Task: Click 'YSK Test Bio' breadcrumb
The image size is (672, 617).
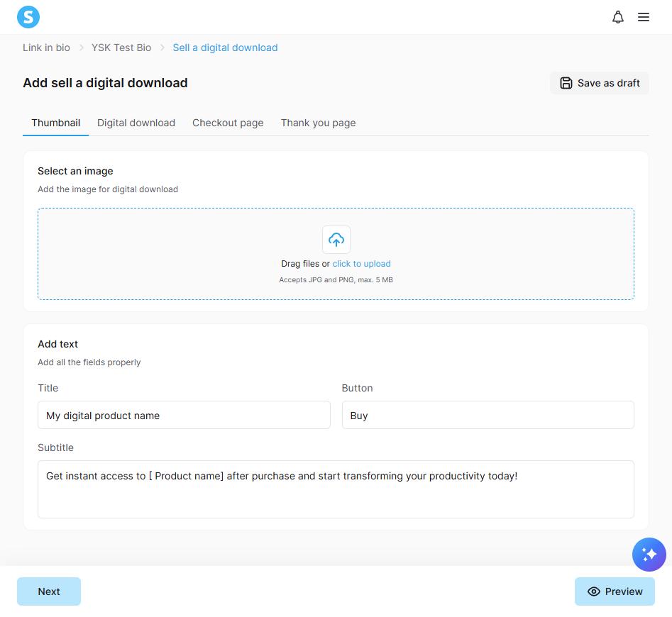Action: (121, 48)
